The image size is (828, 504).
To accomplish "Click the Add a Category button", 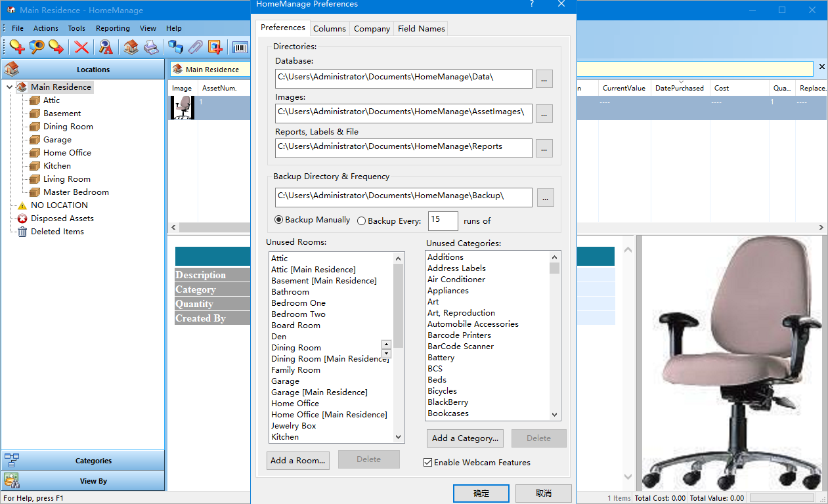I will click(466, 438).
